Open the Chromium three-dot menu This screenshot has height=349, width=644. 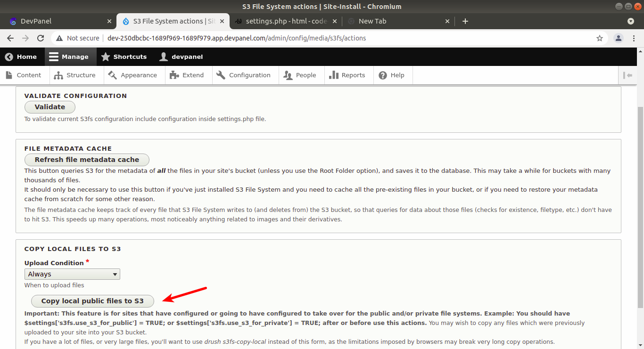[x=634, y=38]
